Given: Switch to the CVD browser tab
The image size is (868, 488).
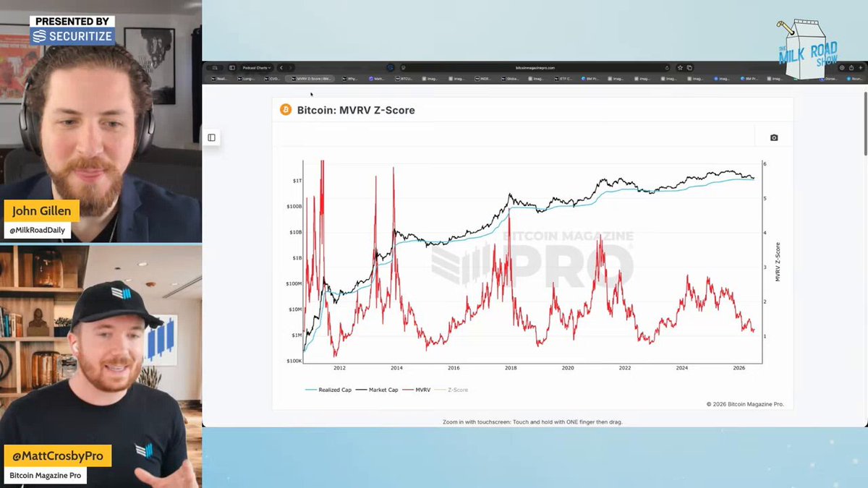Looking at the screenshot, I should click(x=272, y=78).
